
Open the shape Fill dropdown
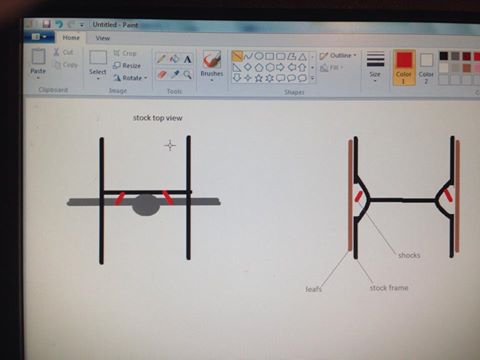pos(332,68)
